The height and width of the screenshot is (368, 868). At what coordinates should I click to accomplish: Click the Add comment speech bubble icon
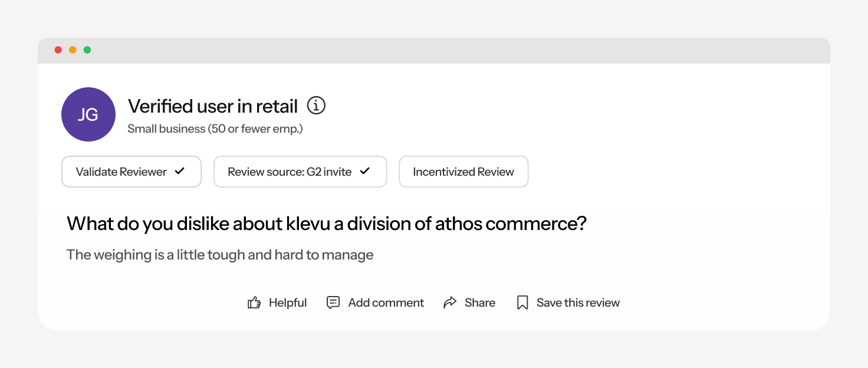[x=333, y=303]
